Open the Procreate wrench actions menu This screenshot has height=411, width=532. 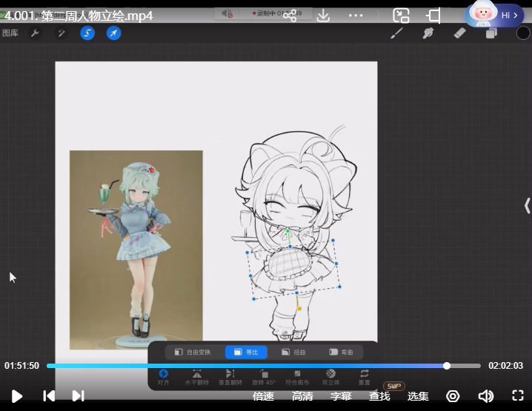pos(34,33)
